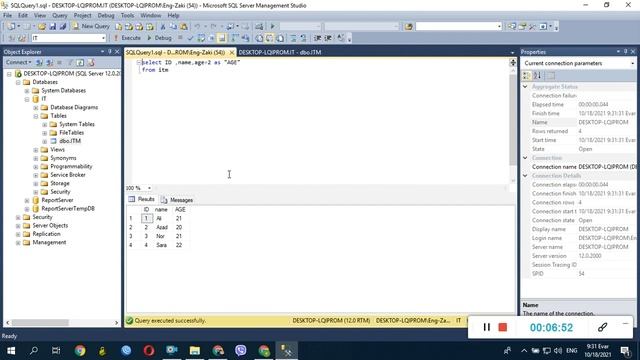The width and height of the screenshot is (640, 360).
Task: Open the Connect dropdown in Object Explorer
Action: click(18, 62)
